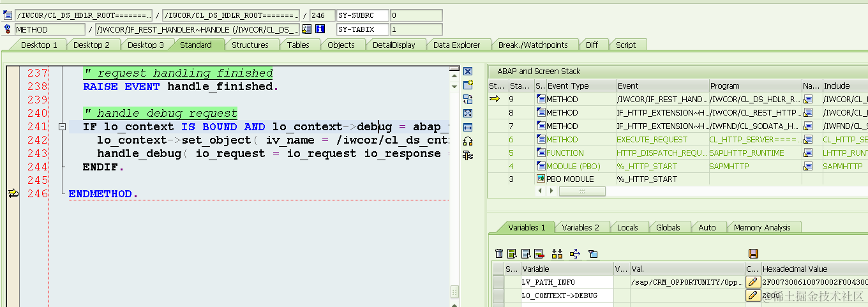Click the line number field showing 246
Image resolution: width=868 pixels, height=307 pixels.
click(x=322, y=15)
